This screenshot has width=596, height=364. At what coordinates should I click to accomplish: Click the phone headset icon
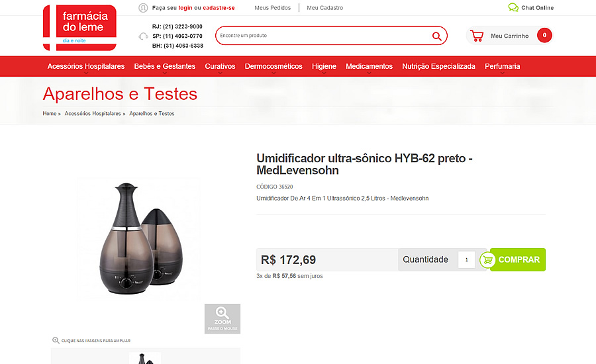pos(143,36)
